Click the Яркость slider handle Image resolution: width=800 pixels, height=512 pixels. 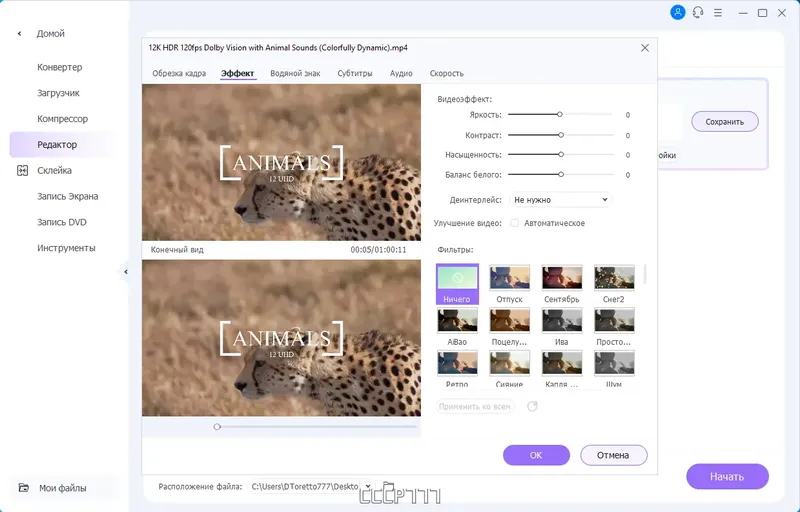pos(560,115)
